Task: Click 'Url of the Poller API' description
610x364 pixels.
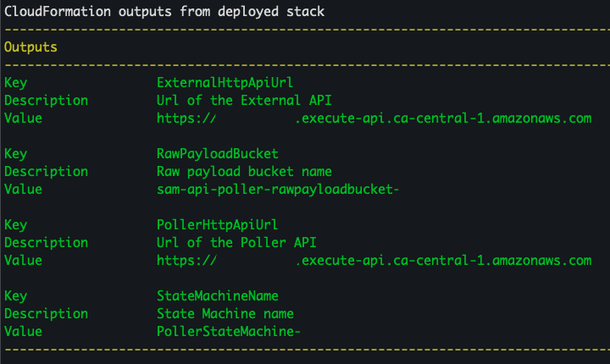Action: (236, 243)
